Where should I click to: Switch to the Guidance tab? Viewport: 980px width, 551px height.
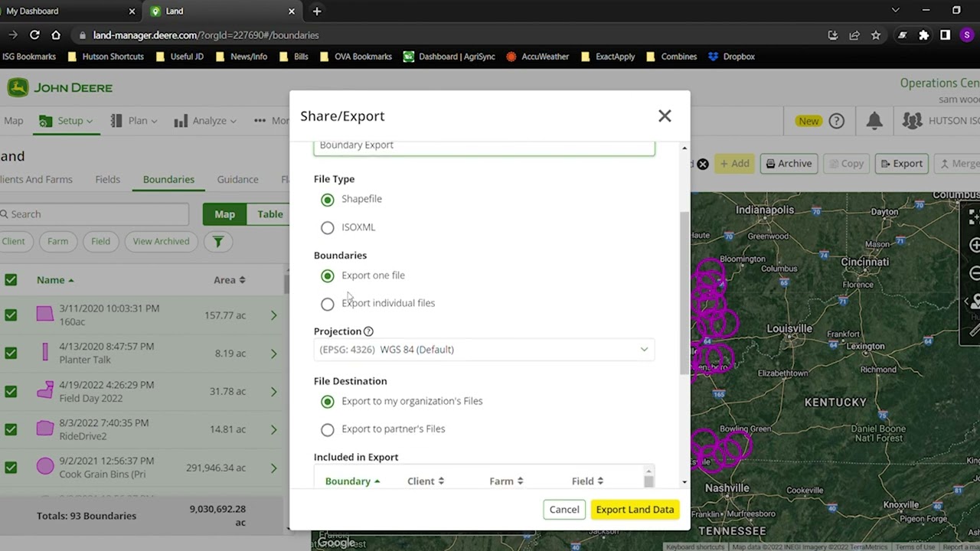(x=237, y=179)
